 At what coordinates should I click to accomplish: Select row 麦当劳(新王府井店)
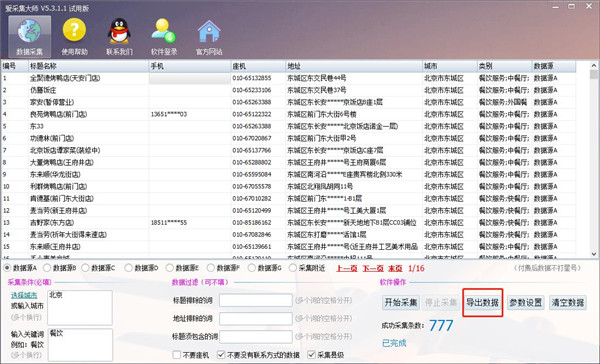point(289,211)
